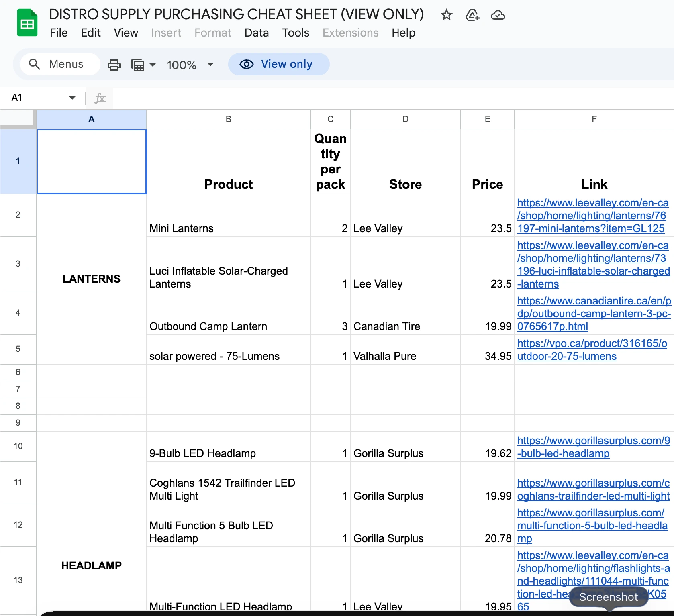Open the zoom level dropdown arrow
Viewport: 674px width, 616px height.
[210, 65]
